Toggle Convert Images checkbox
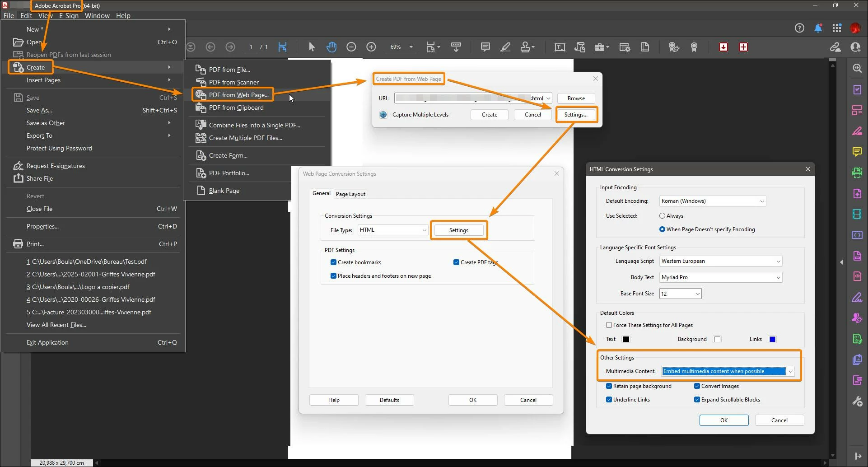This screenshot has width=868, height=467. click(697, 386)
